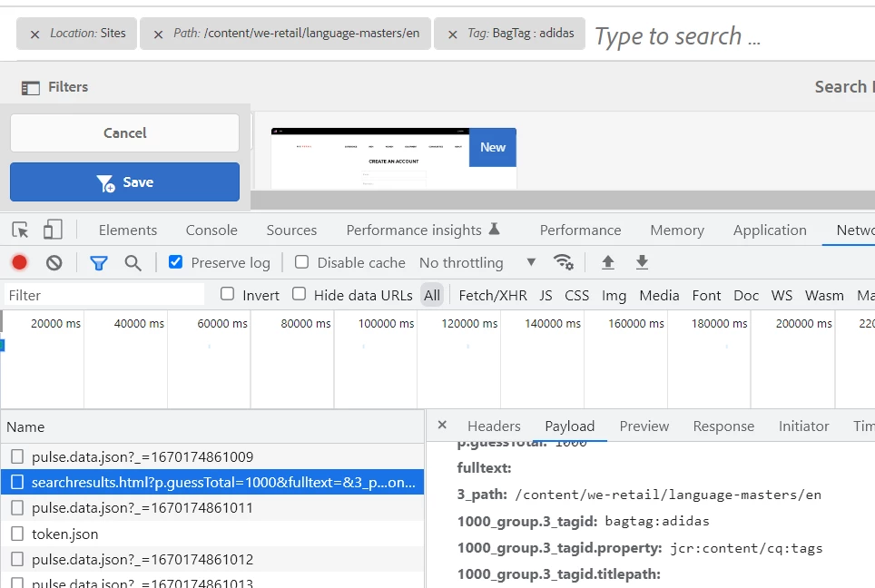Open the Performance tab
The image size is (875, 588).
580,230
